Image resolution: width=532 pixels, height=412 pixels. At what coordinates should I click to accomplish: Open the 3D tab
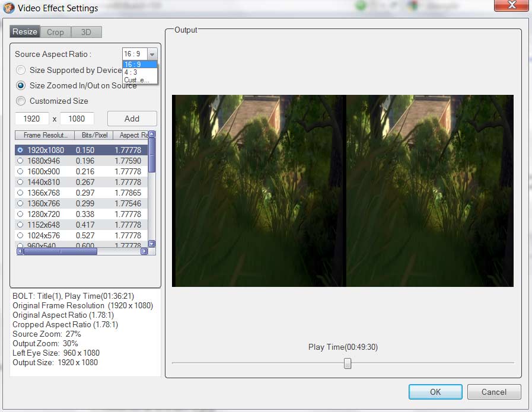[86, 32]
